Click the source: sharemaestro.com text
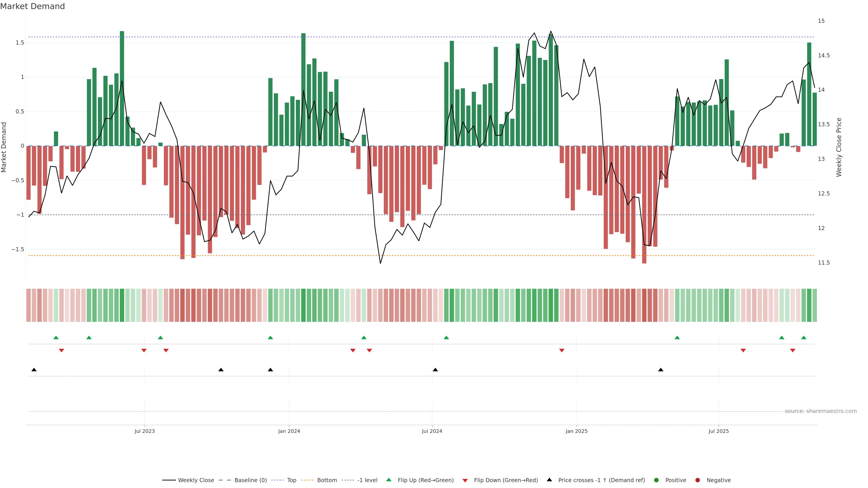 click(821, 411)
